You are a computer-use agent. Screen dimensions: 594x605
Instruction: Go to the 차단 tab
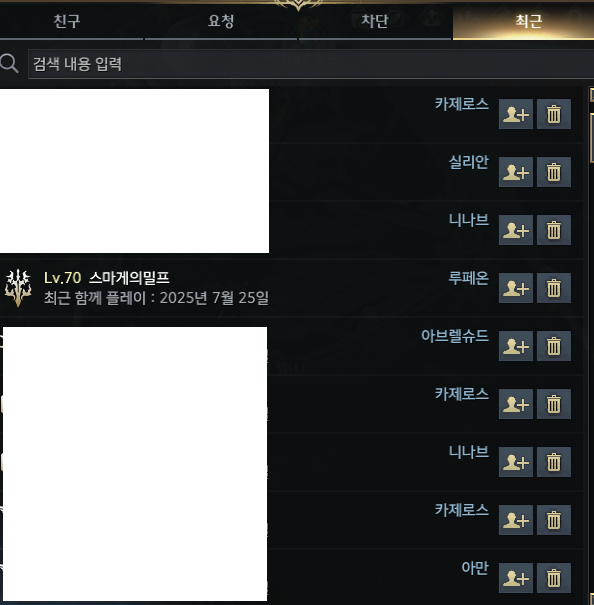374,21
